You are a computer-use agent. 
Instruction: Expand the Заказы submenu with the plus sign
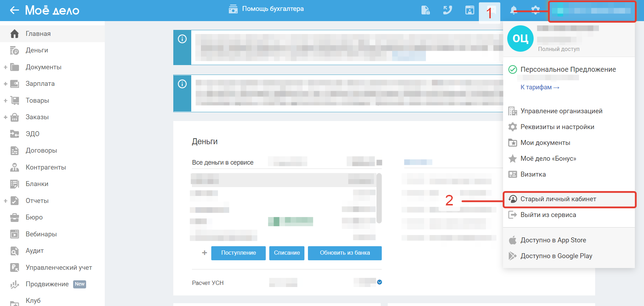(x=6, y=117)
